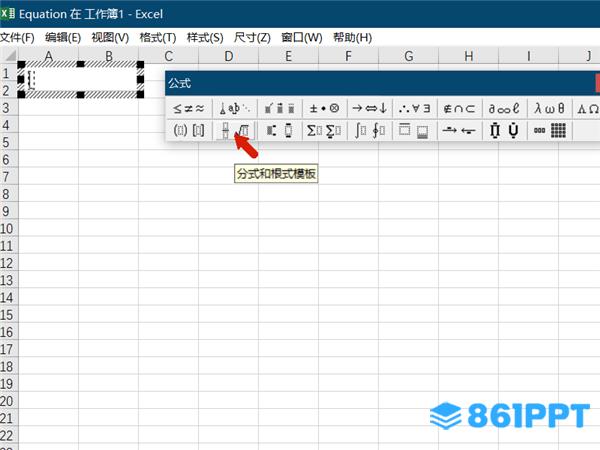Click inside the equation editing box
This screenshot has width=600, height=450.
[x=81, y=80]
